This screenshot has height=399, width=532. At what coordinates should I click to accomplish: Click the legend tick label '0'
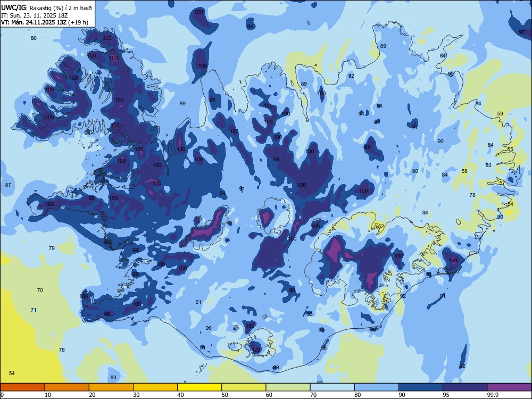[2, 395]
